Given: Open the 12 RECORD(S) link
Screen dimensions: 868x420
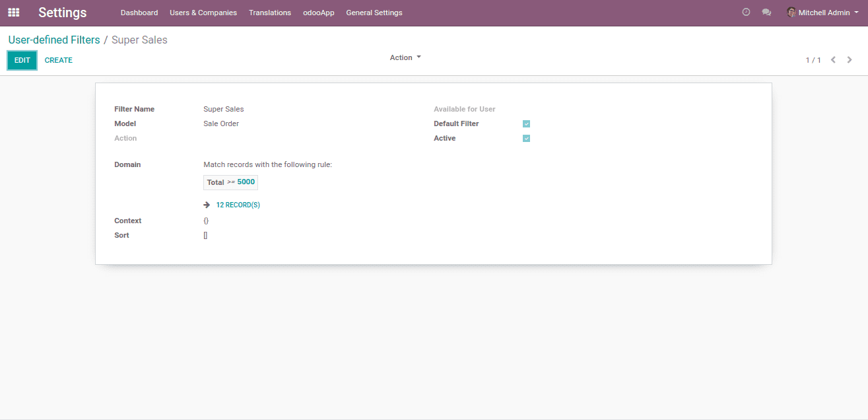Looking at the screenshot, I should 238,205.
